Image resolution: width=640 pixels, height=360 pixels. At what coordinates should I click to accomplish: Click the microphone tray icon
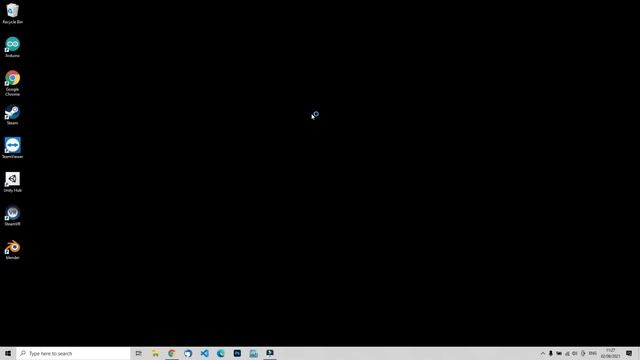coord(551,353)
